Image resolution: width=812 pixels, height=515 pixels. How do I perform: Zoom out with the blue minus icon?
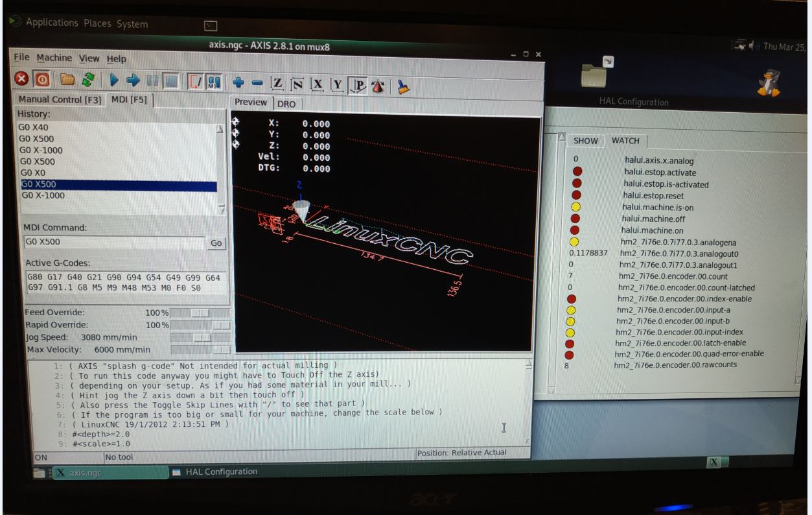(x=257, y=85)
